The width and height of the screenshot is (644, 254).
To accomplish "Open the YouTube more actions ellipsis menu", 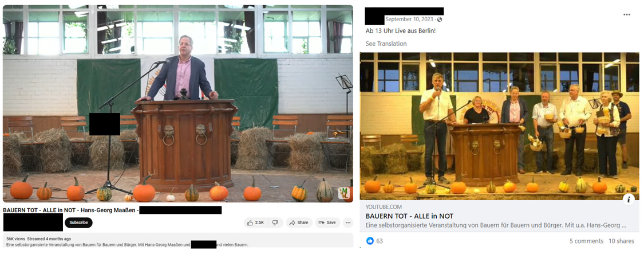I will coord(348,222).
